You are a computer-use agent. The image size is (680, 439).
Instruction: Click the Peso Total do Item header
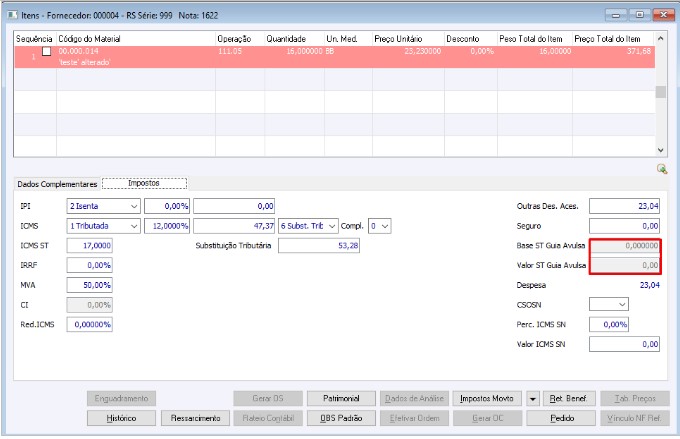535,39
